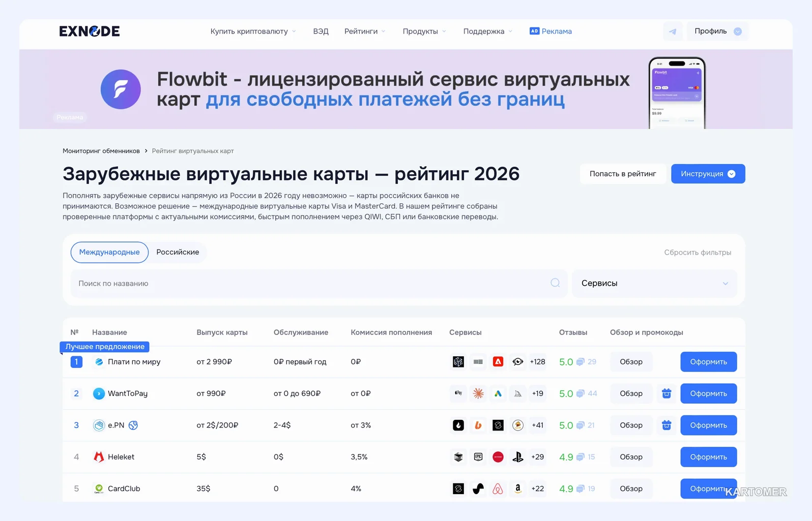
Task: Click the WantToPay logo icon
Action: point(99,393)
